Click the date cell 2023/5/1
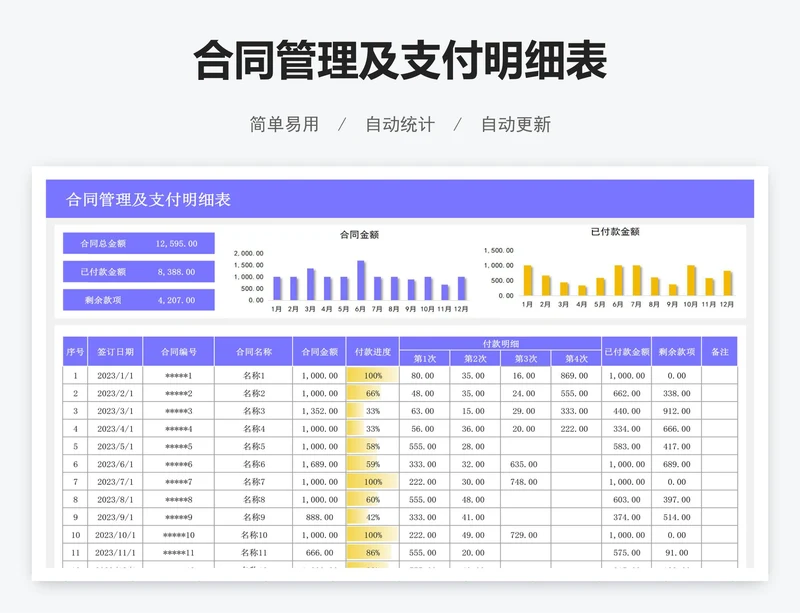 [x=114, y=446]
